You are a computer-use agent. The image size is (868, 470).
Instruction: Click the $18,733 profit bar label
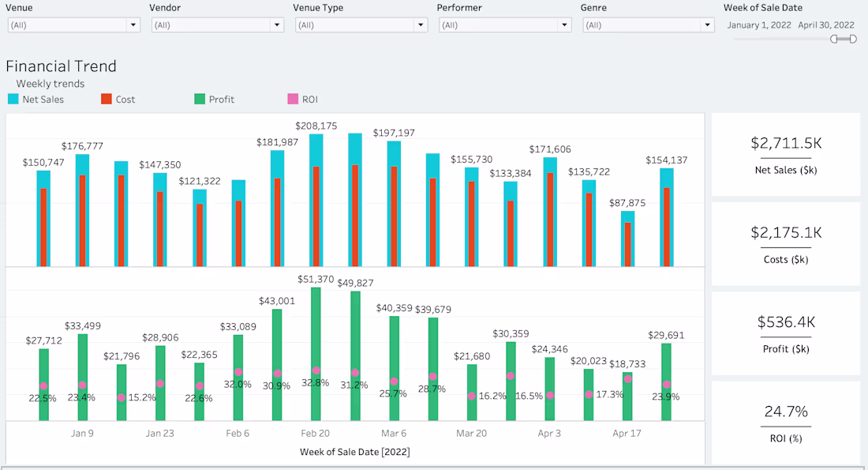(x=627, y=364)
